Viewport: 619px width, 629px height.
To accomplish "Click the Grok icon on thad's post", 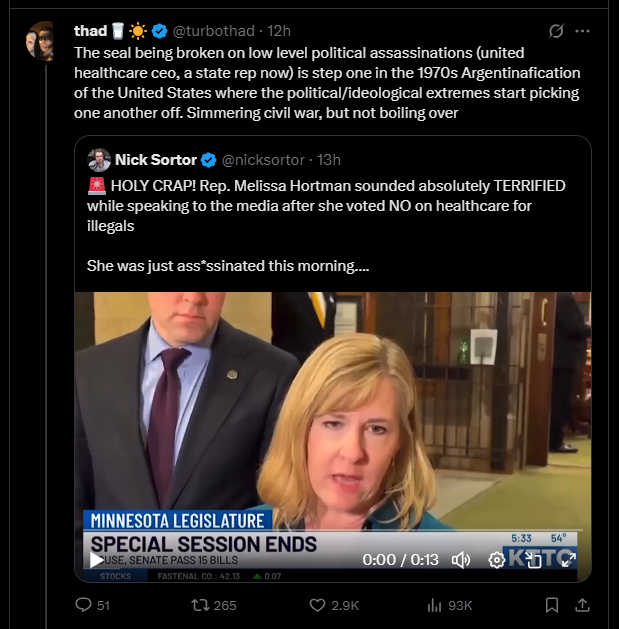I will click(556, 31).
